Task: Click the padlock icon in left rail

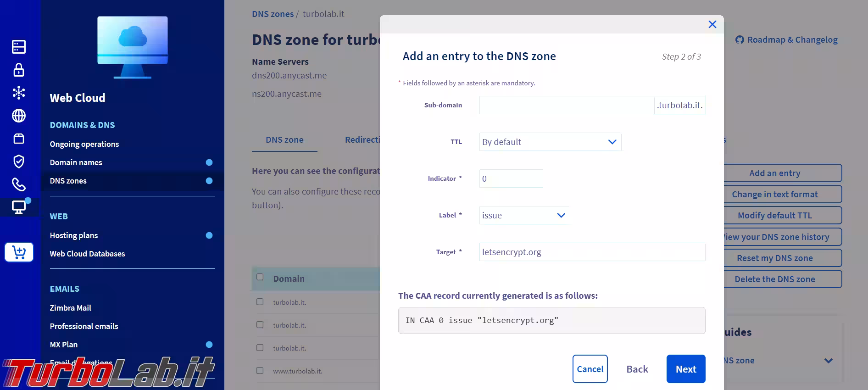Action: (19, 70)
